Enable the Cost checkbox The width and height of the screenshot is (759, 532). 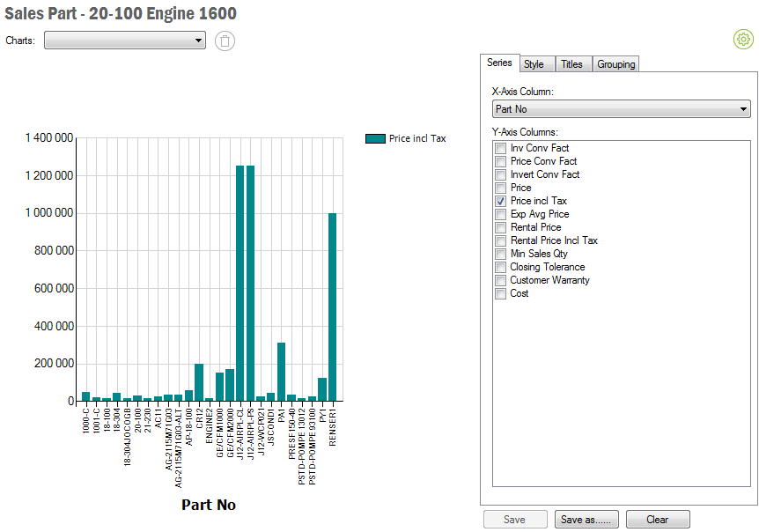[500, 293]
